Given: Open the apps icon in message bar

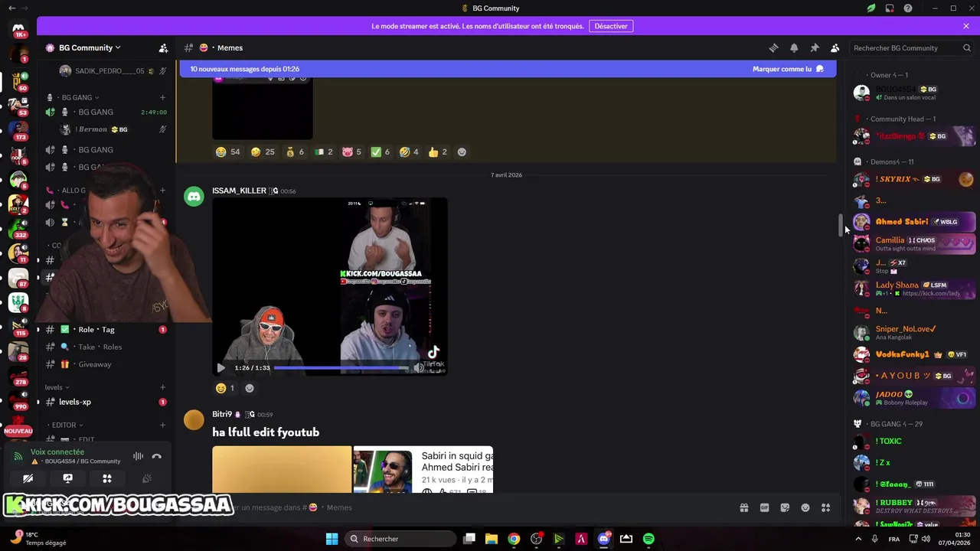Looking at the screenshot, I should (x=826, y=507).
